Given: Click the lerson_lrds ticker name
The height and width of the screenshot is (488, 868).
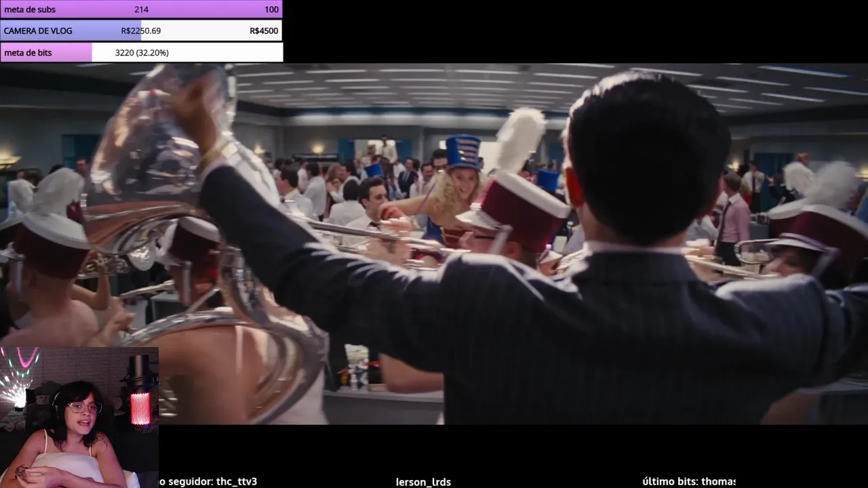Looking at the screenshot, I should point(423,482).
